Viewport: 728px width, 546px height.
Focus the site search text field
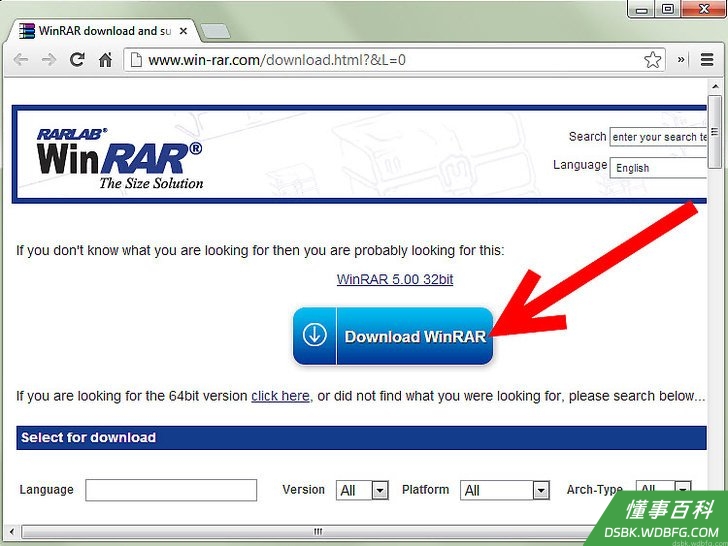(658, 137)
